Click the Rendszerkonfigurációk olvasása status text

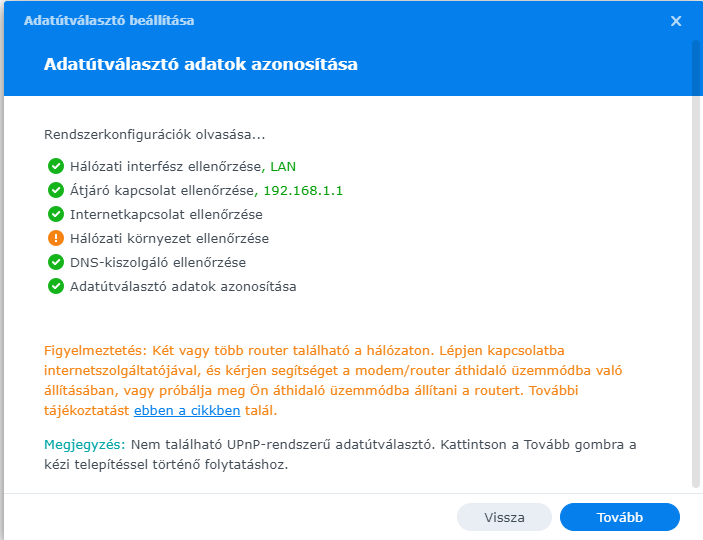(x=155, y=135)
